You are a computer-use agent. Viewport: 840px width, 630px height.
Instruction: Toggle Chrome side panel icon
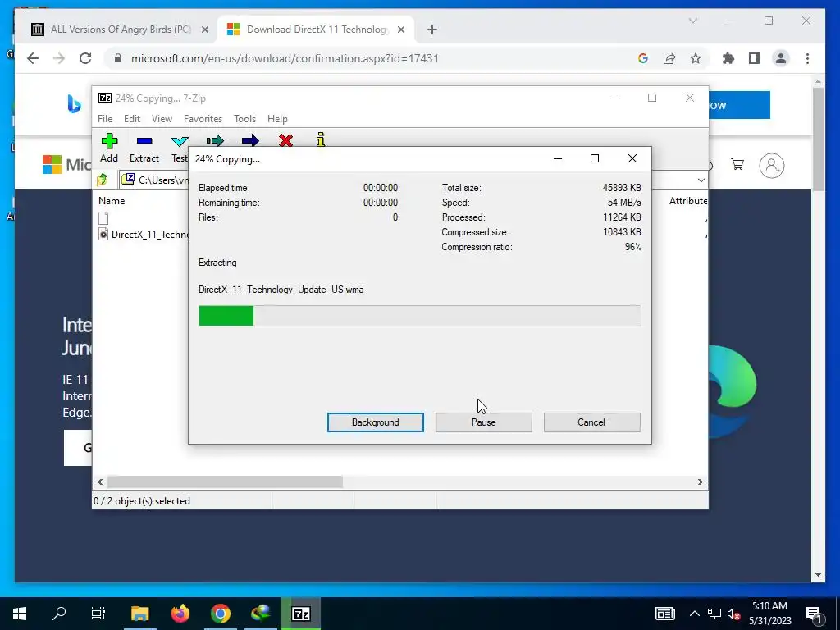(755, 58)
